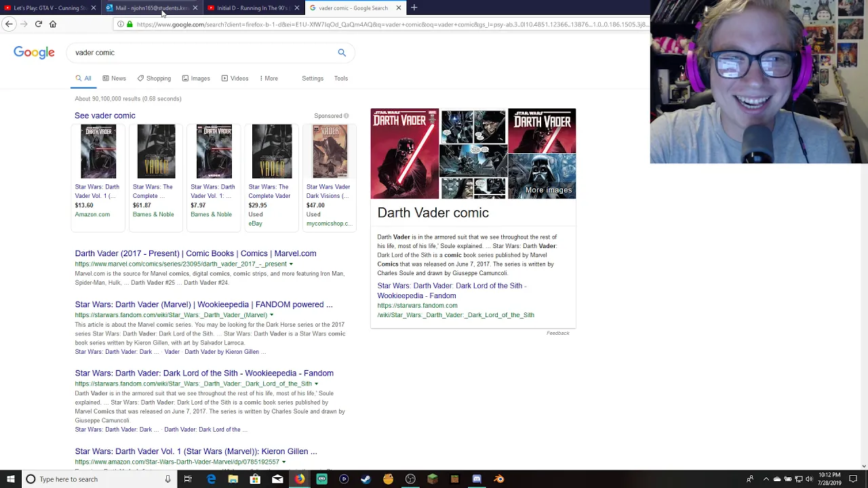Expand the More search filters menu

[269, 79]
